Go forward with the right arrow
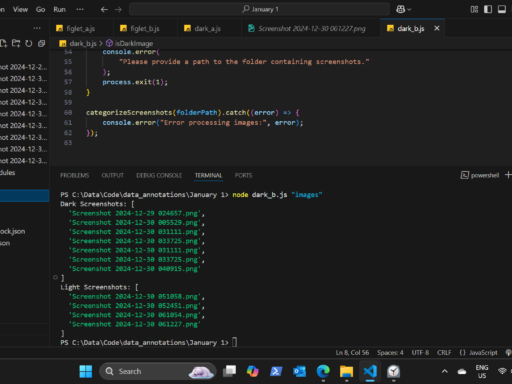 (118, 10)
